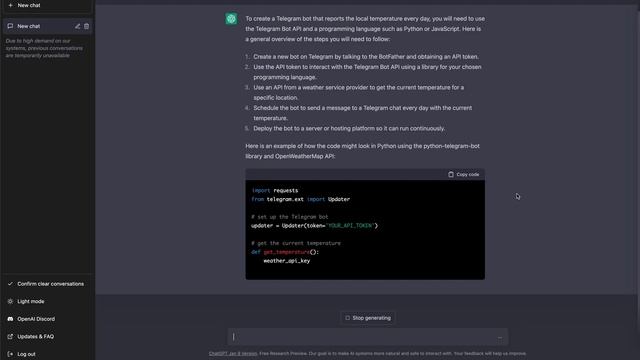
Task: Click the 'get_temperature' function name
Action: [286, 252]
